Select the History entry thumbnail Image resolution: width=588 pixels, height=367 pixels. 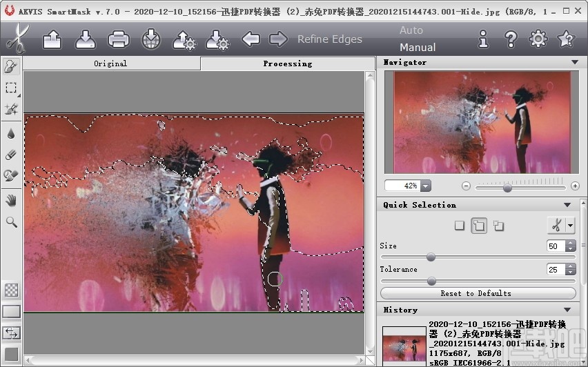coord(404,346)
